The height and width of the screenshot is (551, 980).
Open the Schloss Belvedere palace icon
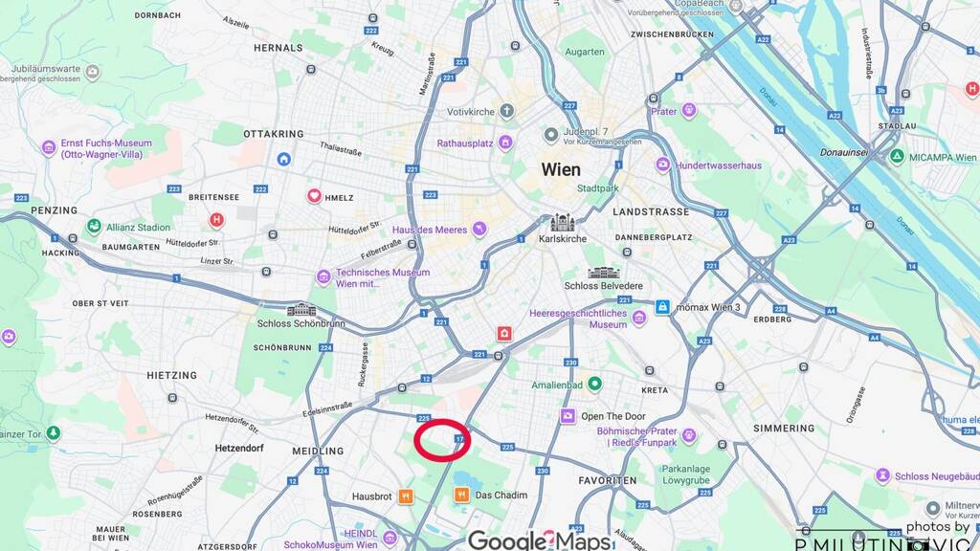(x=603, y=273)
